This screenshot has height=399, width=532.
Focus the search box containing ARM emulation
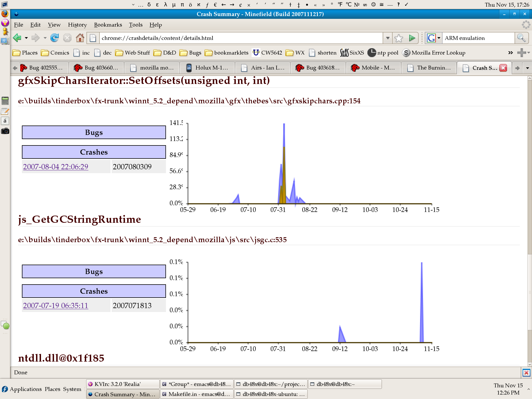[479, 38]
